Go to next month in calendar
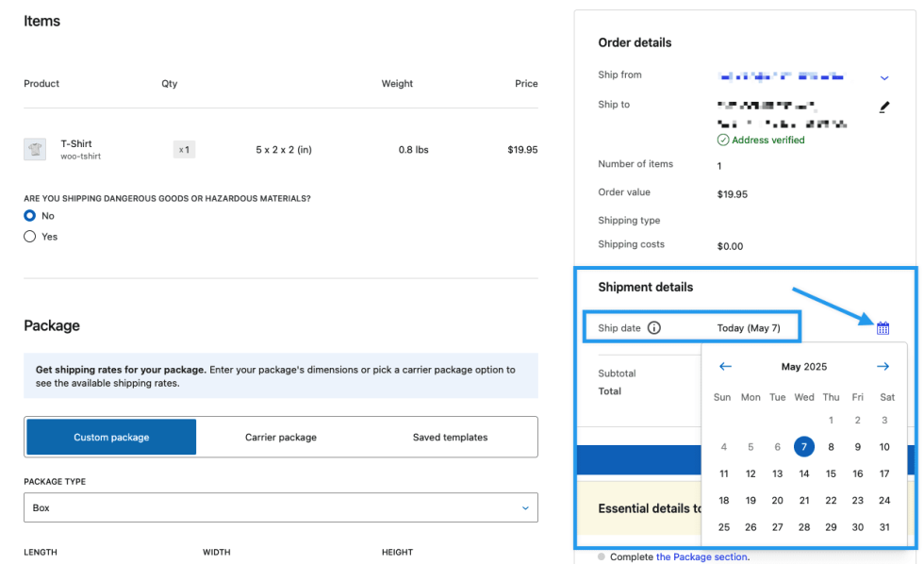 coord(883,367)
